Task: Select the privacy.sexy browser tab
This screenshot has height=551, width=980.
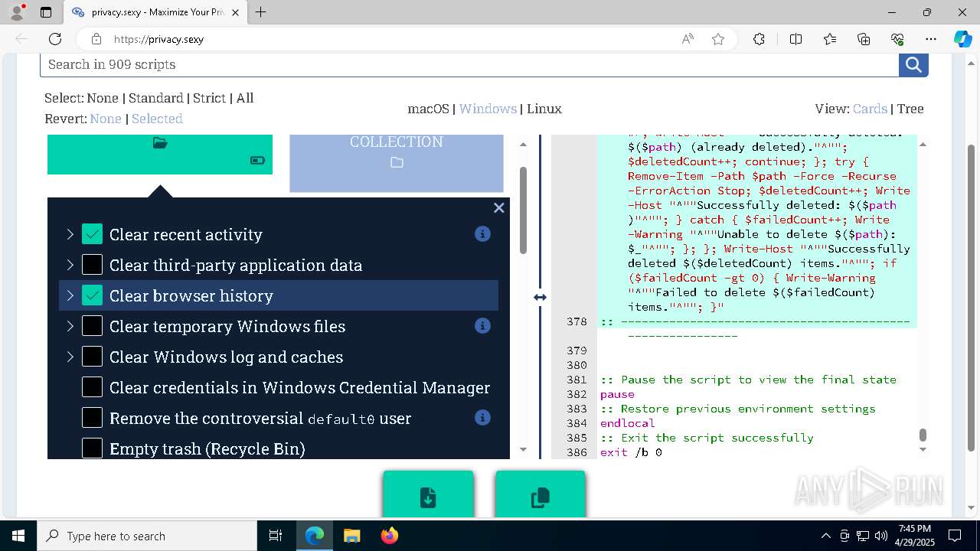Action: click(x=155, y=12)
